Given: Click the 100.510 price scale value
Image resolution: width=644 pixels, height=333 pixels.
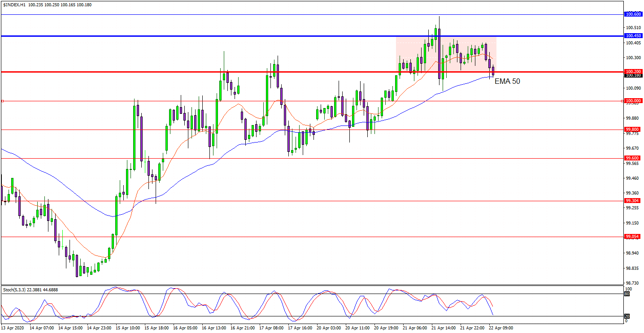Looking at the screenshot, I should click(x=633, y=28).
